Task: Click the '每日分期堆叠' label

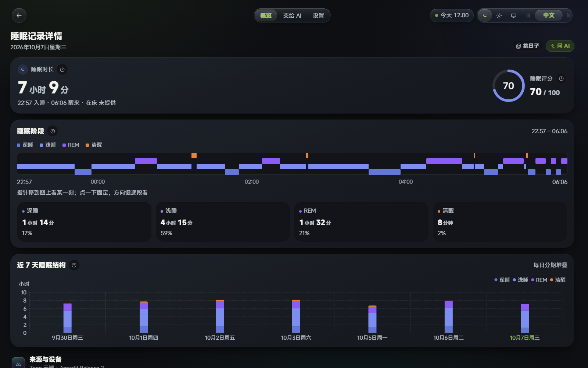Action: click(550, 265)
